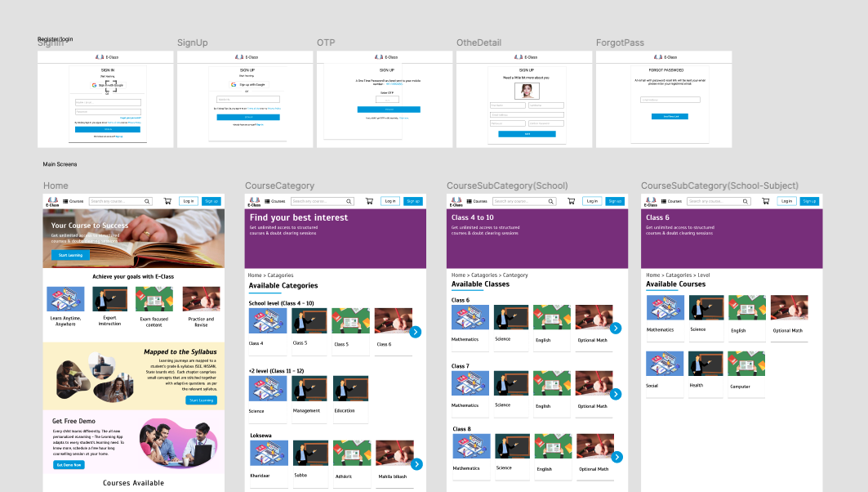Click the cart icon in the CourseSubCategory(School-Subject) frame
Image resolution: width=868 pixels, height=492 pixels.
pos(766,201)
